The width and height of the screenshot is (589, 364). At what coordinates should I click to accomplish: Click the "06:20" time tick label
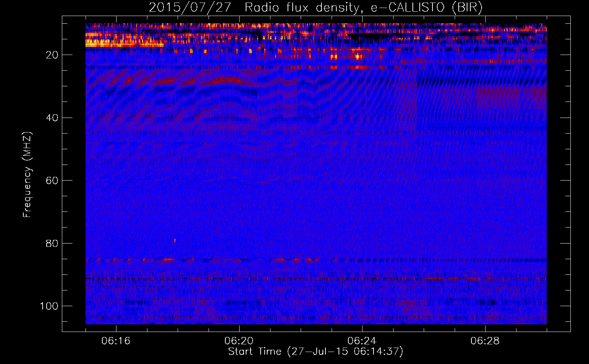[x=239, y=341]
